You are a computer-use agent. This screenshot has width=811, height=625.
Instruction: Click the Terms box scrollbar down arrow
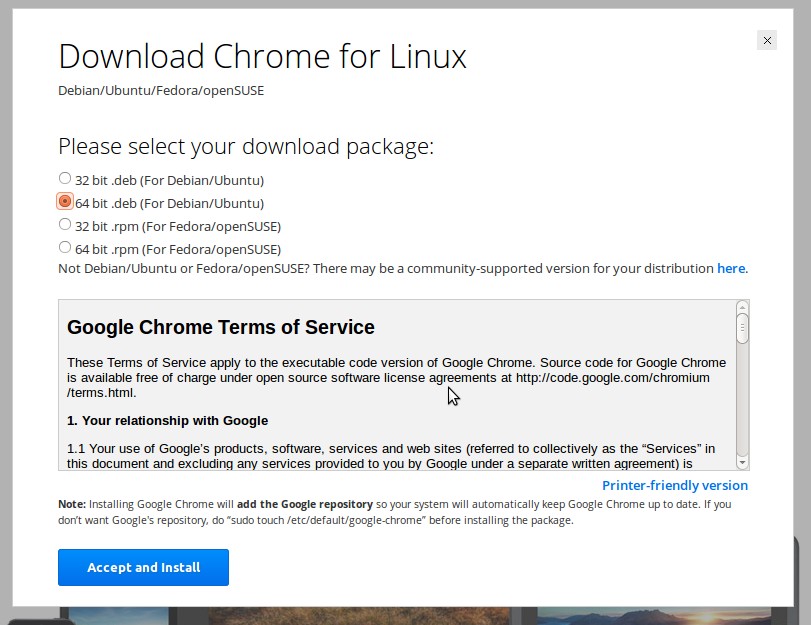tap(742, 463)
